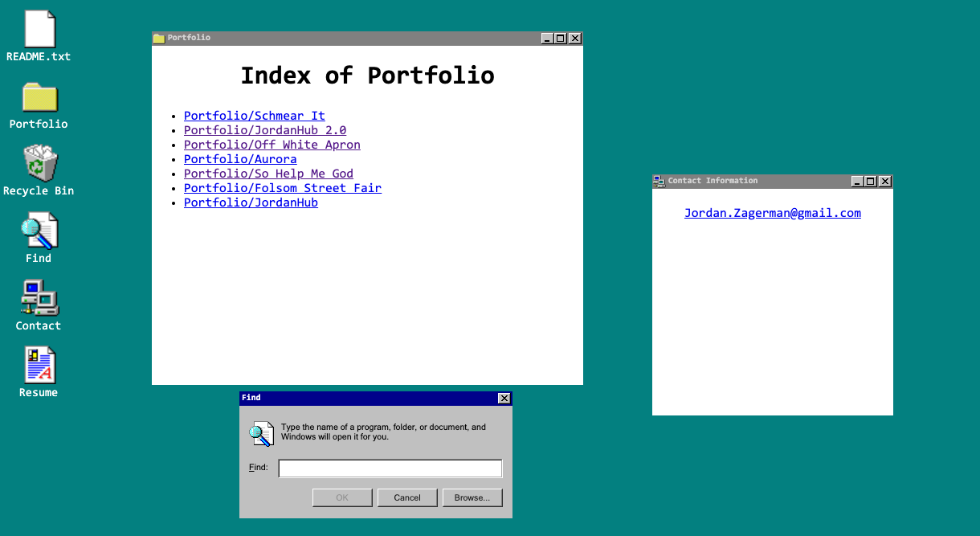Screen dimensions: 980x536
Task: Click the Find dialog title bar text
Action: (251, 398)
